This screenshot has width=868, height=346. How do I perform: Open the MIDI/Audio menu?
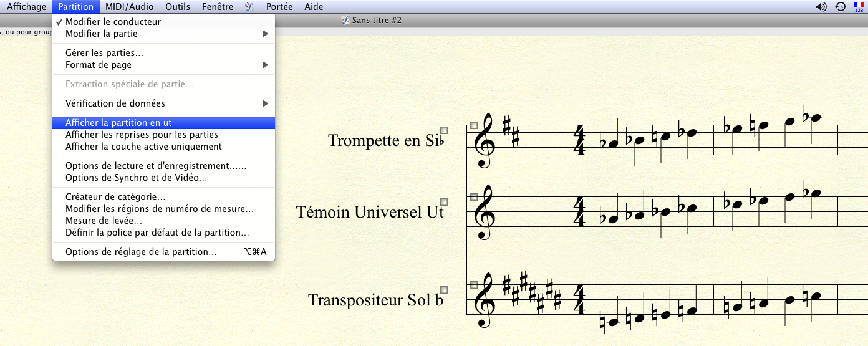click(129, 7)
